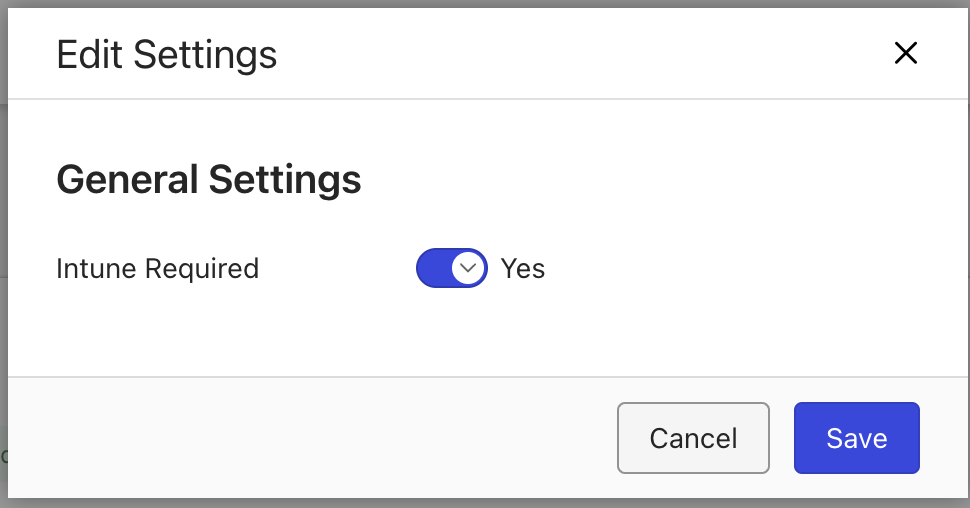Switch Intune Required from Yes to No
This screenshot has height=508, width=970.
[x=452, y=268]
